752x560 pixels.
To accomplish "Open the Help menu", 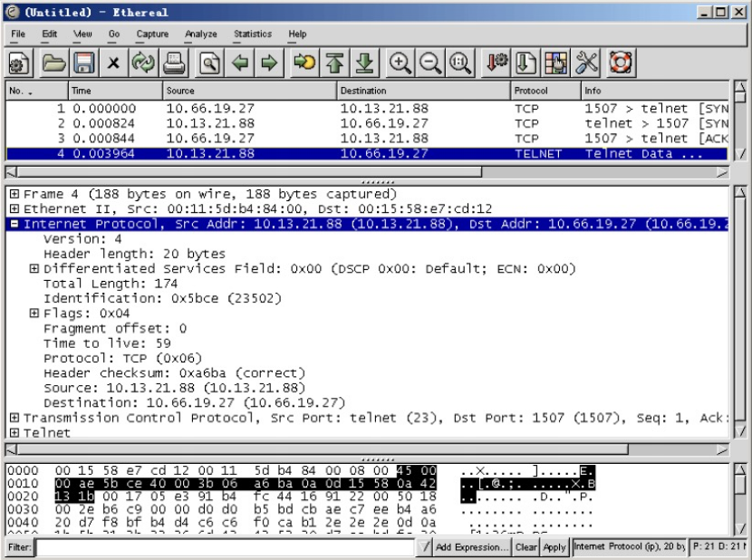I will click(297, 34).
